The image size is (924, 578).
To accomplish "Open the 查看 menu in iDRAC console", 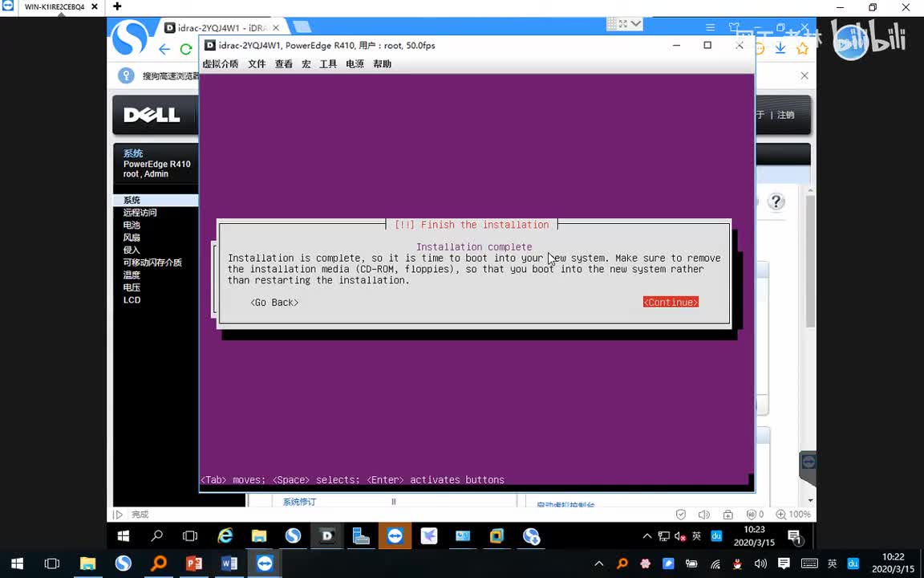I will point(283,63).
